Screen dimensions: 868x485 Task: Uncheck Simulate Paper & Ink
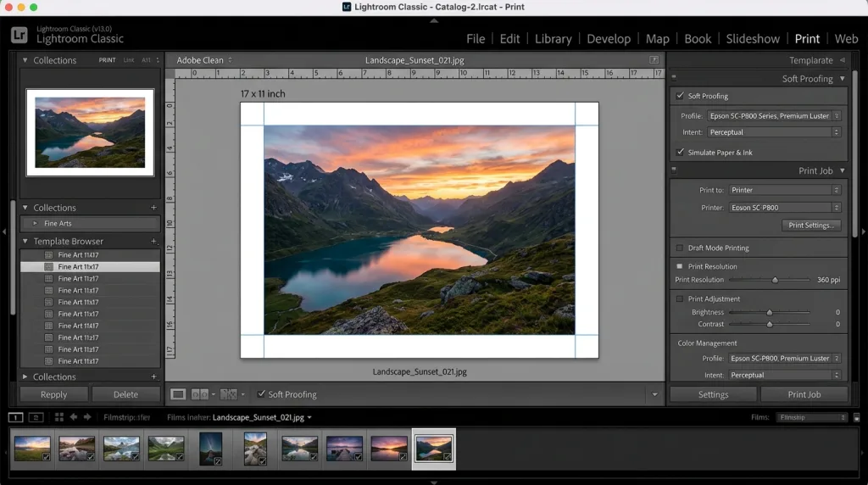tap(680, 152)
